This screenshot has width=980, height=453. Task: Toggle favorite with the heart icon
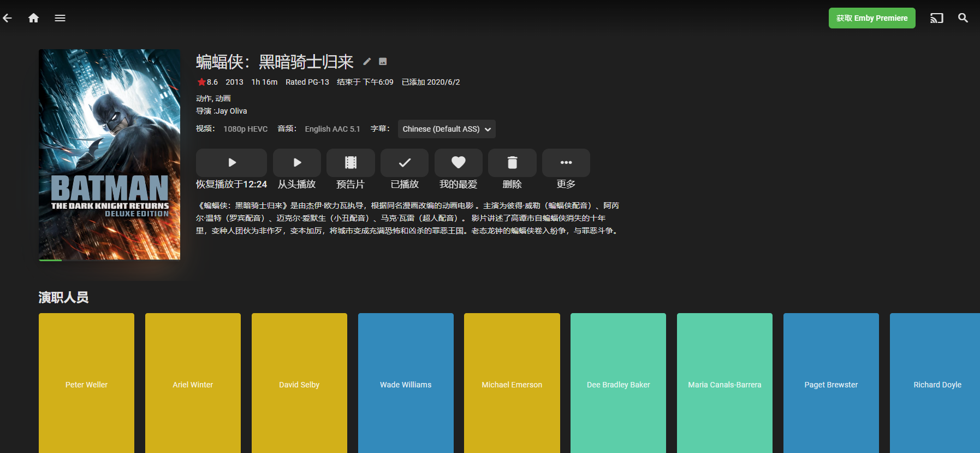pos(459,163)
